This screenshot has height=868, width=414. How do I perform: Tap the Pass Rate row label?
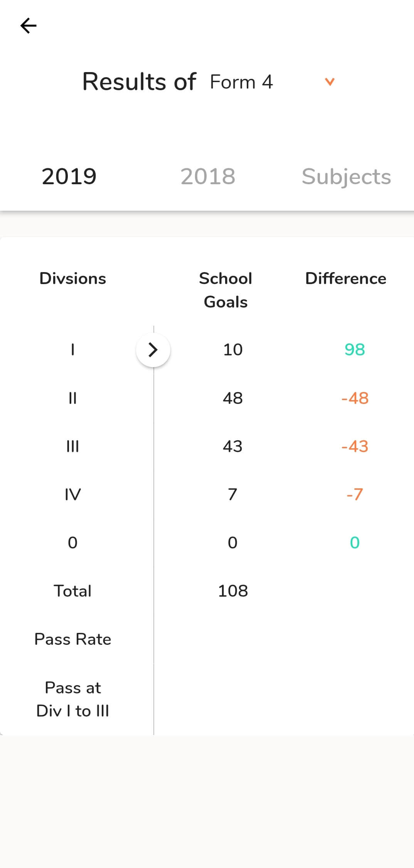point(72,639)
